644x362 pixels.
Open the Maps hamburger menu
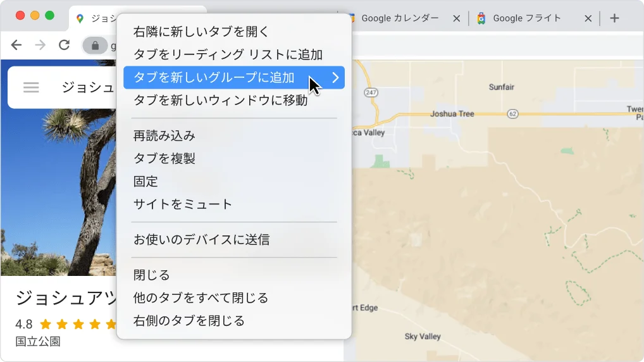coord(31,87)
